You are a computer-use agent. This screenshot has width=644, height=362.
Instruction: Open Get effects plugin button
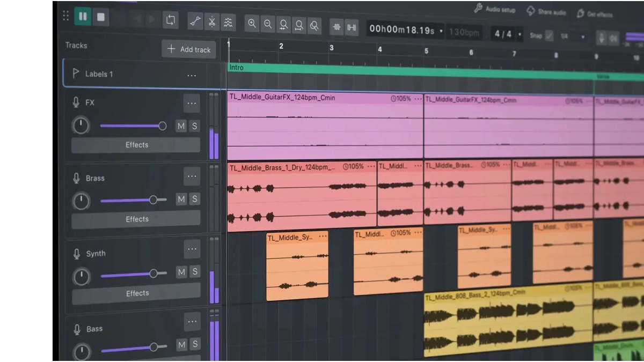pyautogui.click(x=595, y=13)
